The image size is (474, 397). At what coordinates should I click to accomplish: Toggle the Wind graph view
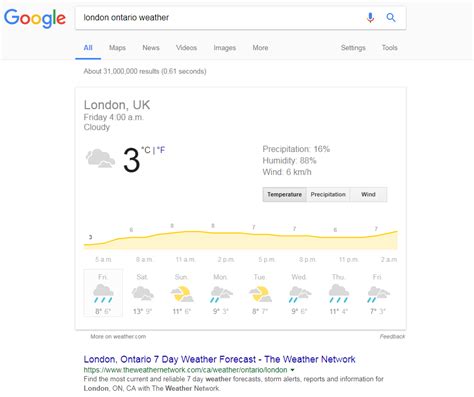point(368,195)
